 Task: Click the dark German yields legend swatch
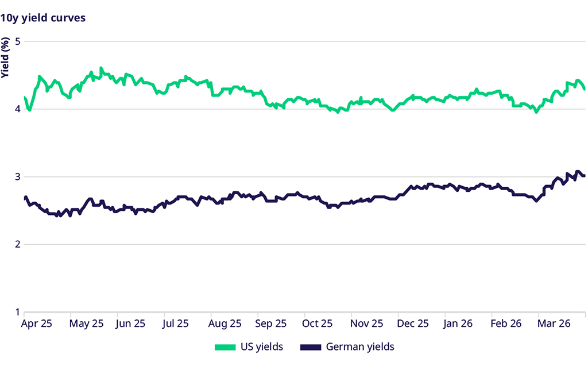tap(310, 347)
